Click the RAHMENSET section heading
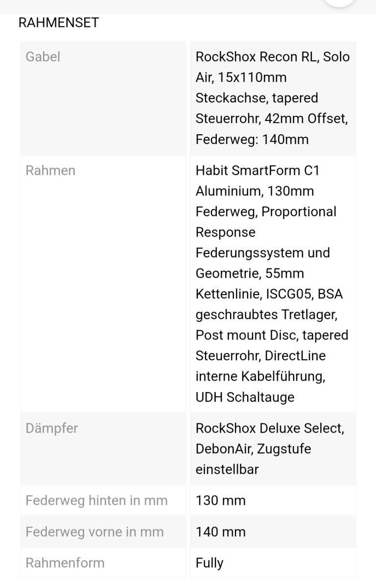376x588 pixels. point(59,23)
